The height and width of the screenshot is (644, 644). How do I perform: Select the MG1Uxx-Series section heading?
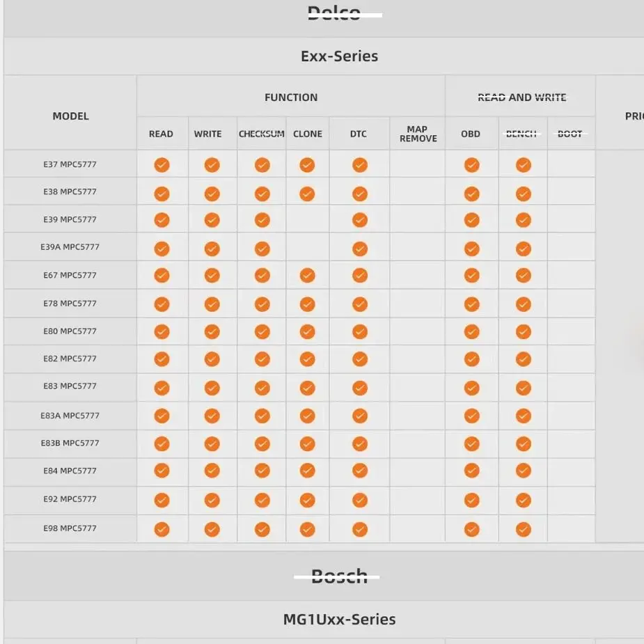point(339,620)
